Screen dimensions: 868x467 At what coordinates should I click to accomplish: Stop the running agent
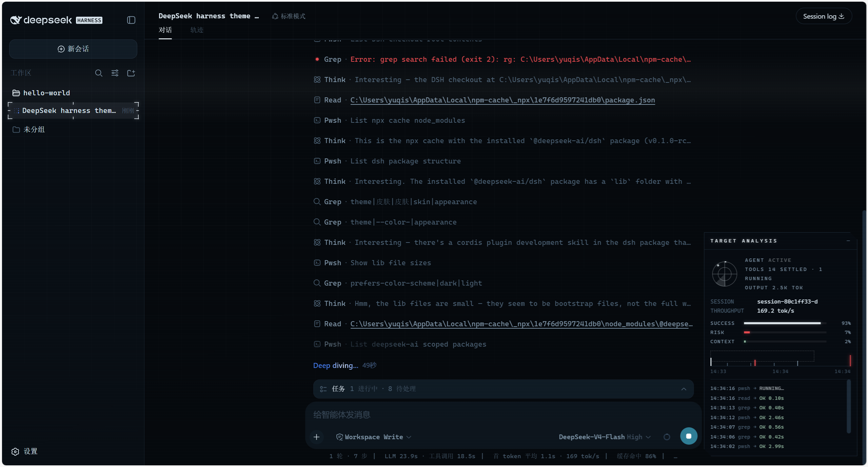click(x=689, y=436)
